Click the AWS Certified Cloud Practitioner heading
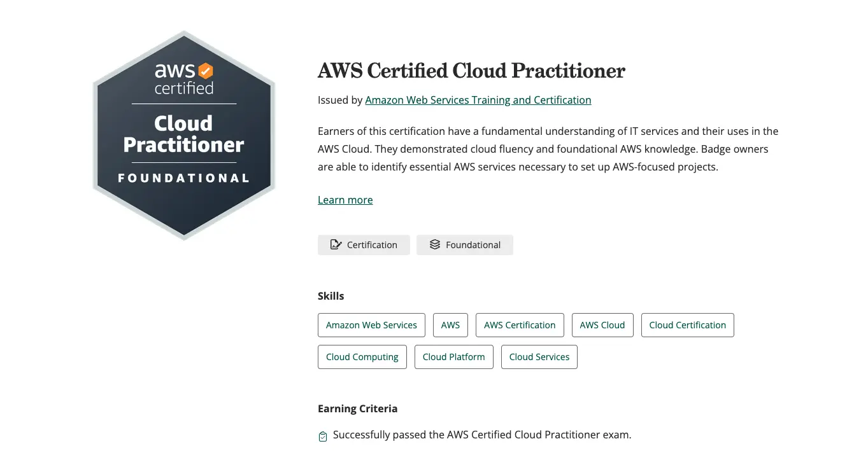This screenshot has height=474, width=868. click(471, 71)
